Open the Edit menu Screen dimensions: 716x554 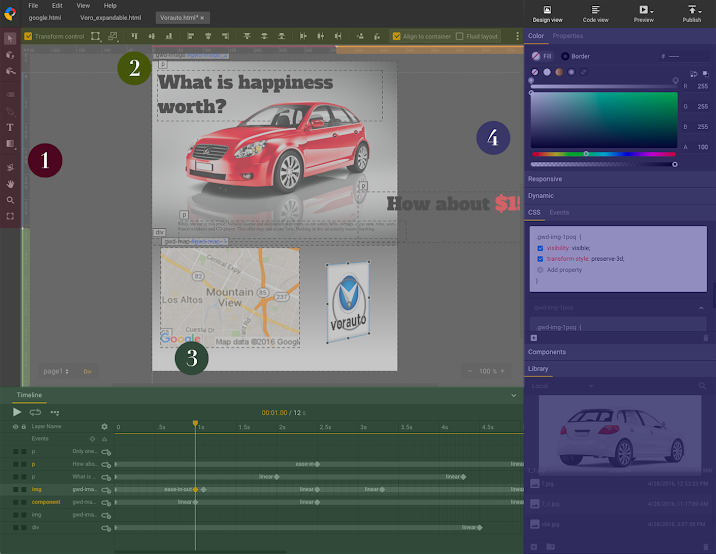[x=57, y=5]
